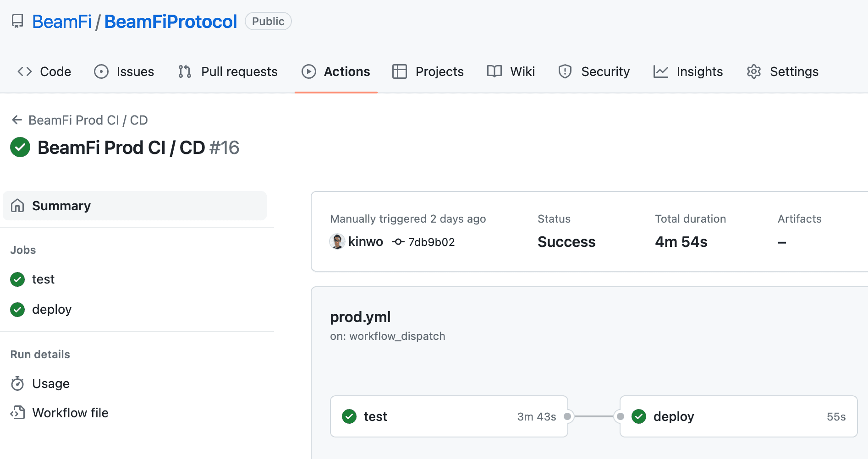Click the 4m 54s total duration
This screenshot has width=868, height=459.
tap(681, 242)
